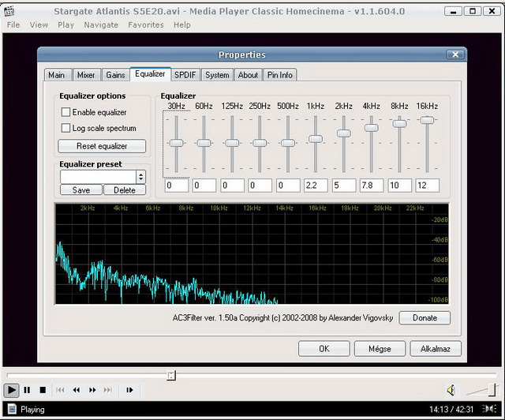Click the volume slider handle

(492, 390)
